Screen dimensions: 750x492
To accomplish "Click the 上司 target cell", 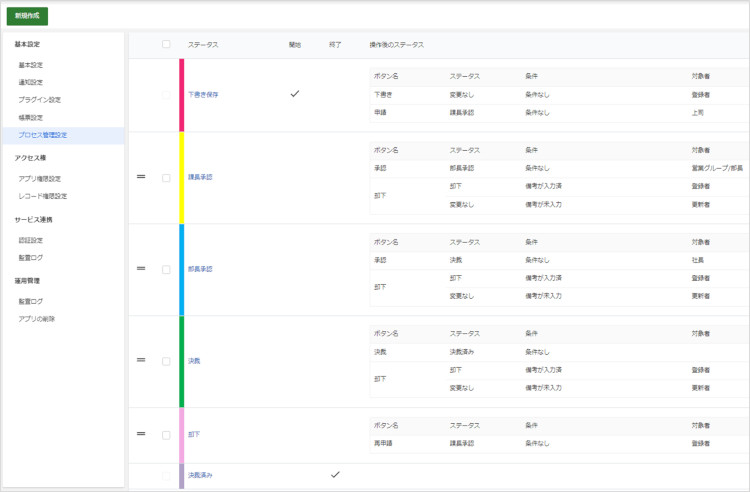I will [x=698, y=113].
